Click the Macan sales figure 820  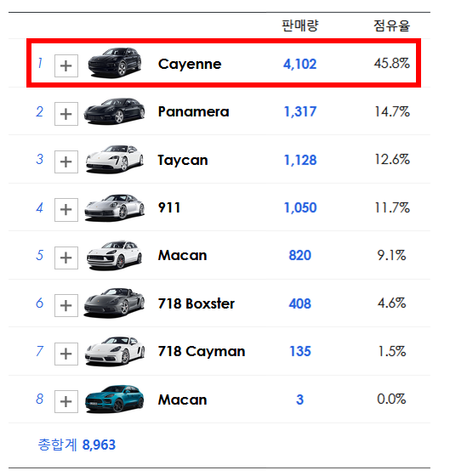[300, 255]
